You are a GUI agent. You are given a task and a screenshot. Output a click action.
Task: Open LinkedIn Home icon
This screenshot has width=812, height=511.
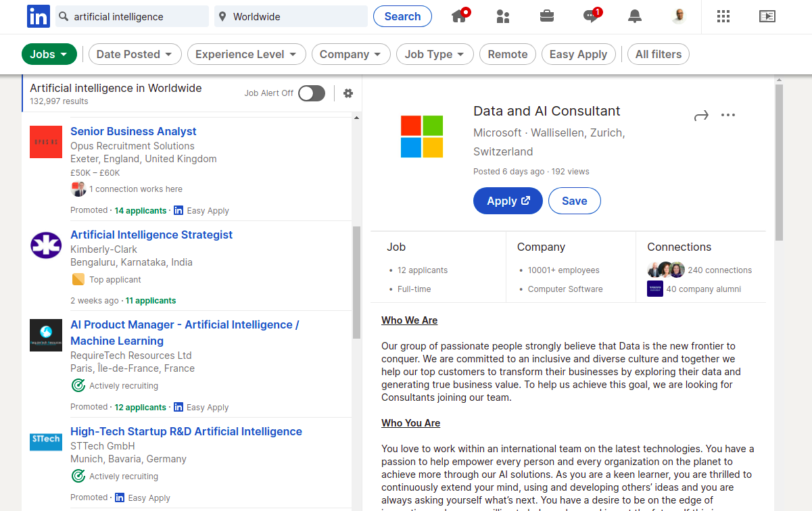click(460, 16)
